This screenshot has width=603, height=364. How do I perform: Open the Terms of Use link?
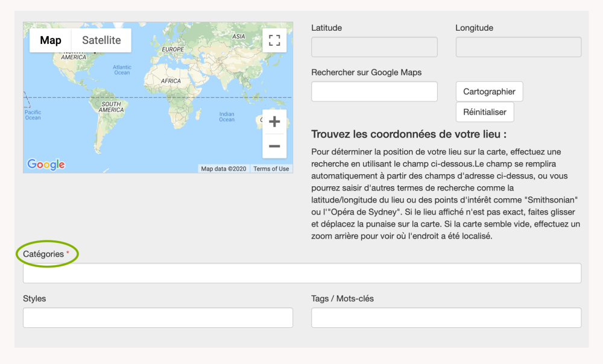coord(271,169)
